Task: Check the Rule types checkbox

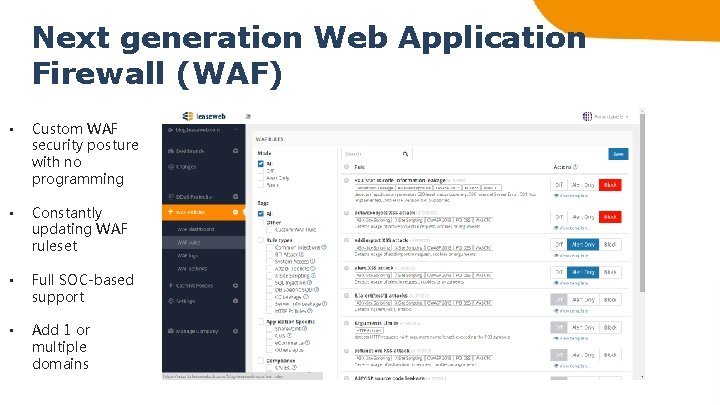Action: (x=261, y=240)
